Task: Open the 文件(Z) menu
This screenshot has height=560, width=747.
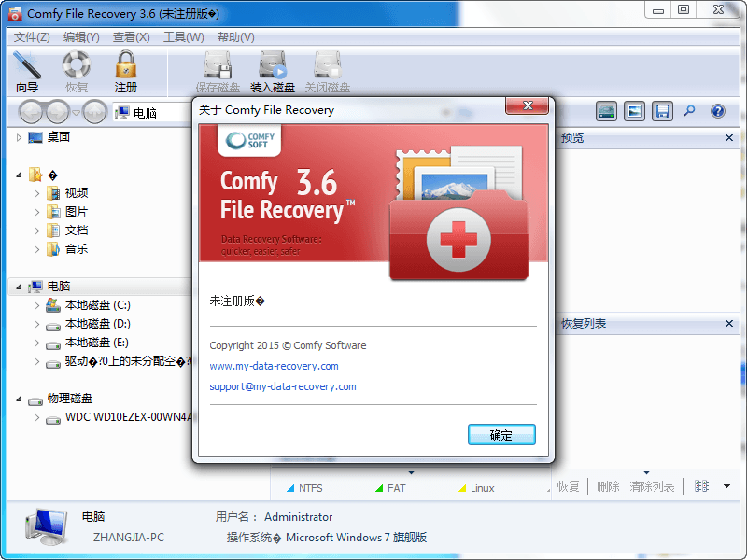Action: [x=32, y=37]
